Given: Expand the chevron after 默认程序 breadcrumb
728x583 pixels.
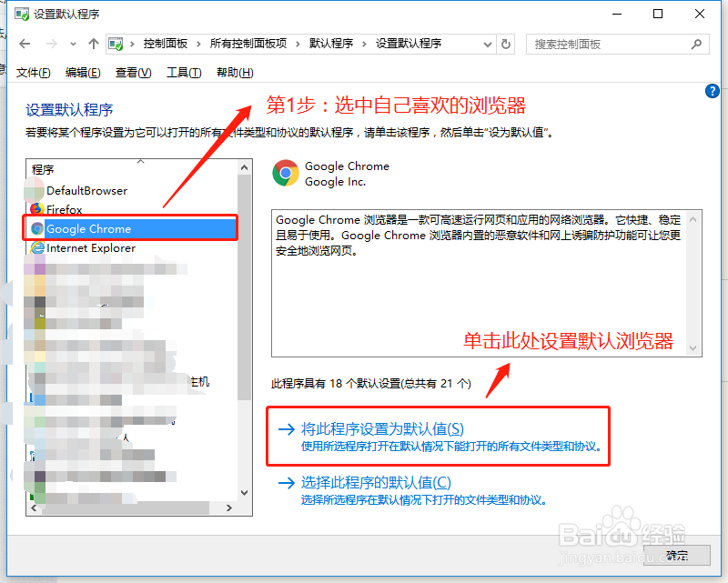Looking at the screenshot, I should coord(365,44).
